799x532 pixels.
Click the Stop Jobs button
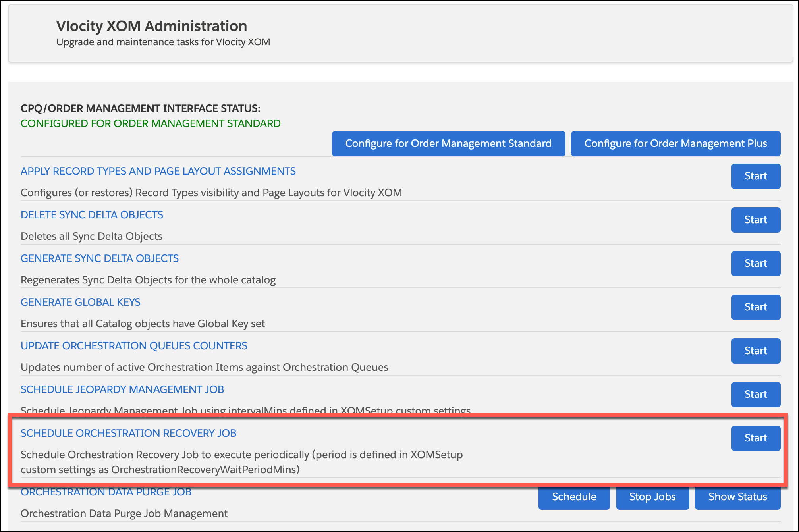click(x=652, y=497)
